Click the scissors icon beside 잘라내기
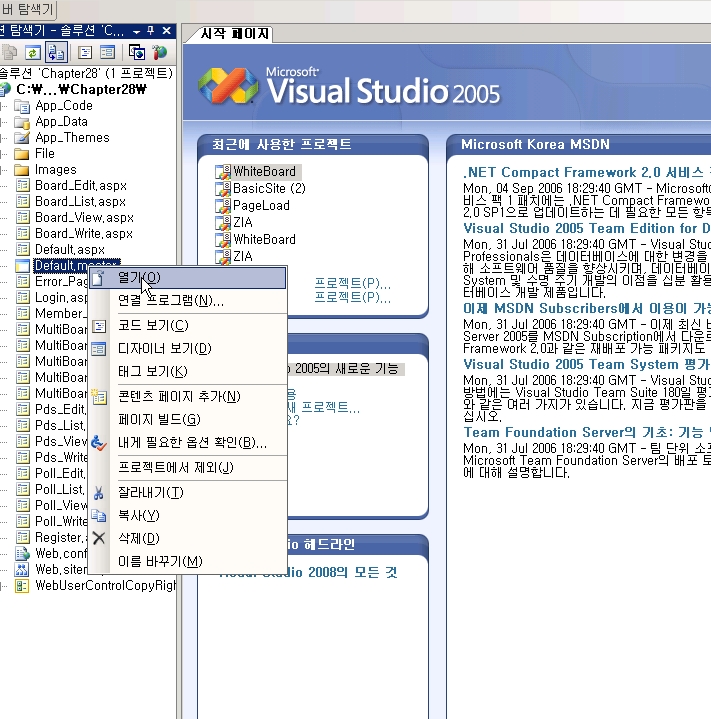This screenshot has width=711, height=719. (99, 493)
